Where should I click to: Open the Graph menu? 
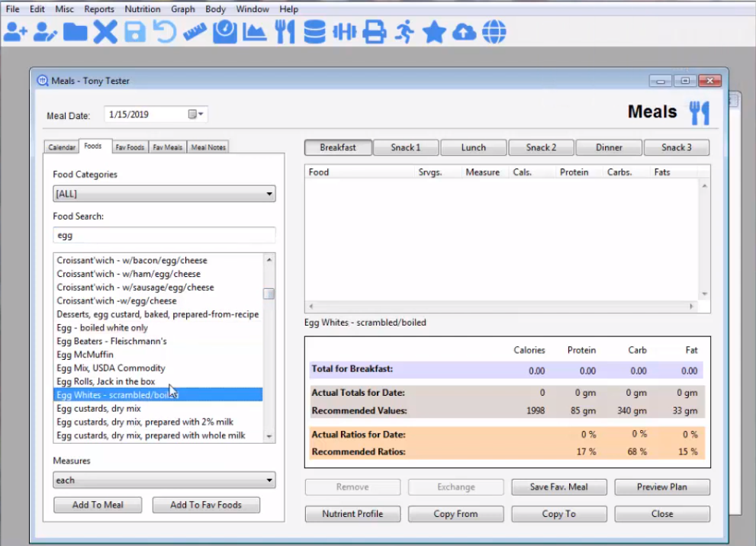coord(183,9)
